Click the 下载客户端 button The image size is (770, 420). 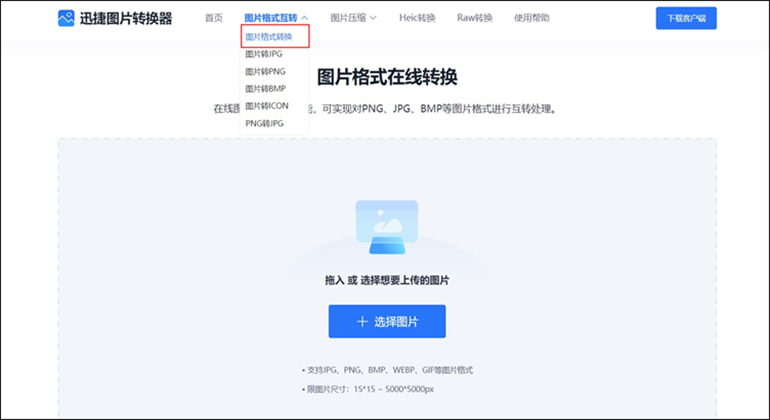click(x=685, y=18)
